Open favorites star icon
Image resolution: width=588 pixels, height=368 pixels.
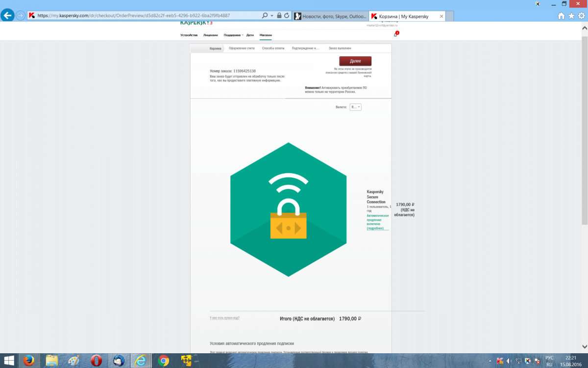(x=571, y=16)
